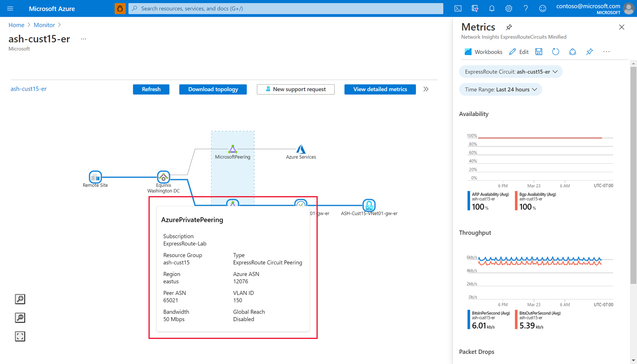Open portal settings gear
Image resolution: width=637 pixels, height=364 pixels.
pos(509,8)
